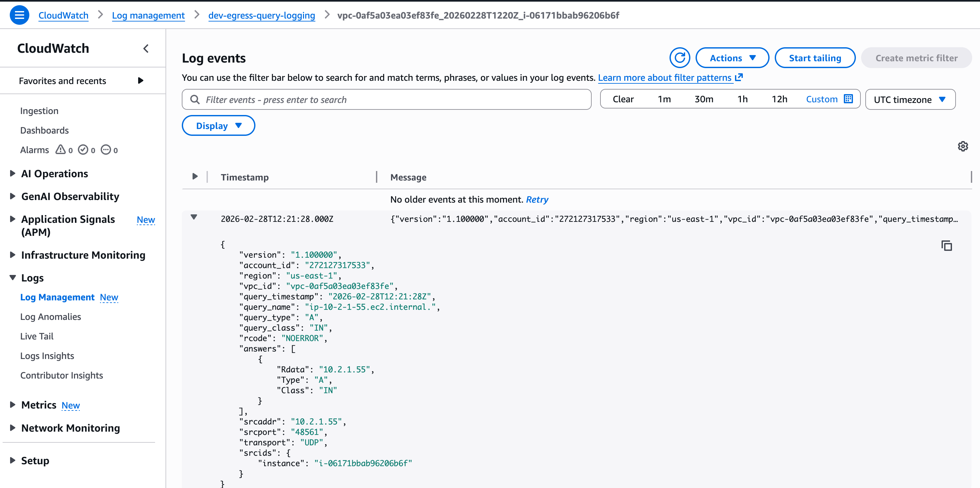This screenshot has width=980, height=488.
Task: Open the UTC timezone dropdown
Action: pos(910,100)
